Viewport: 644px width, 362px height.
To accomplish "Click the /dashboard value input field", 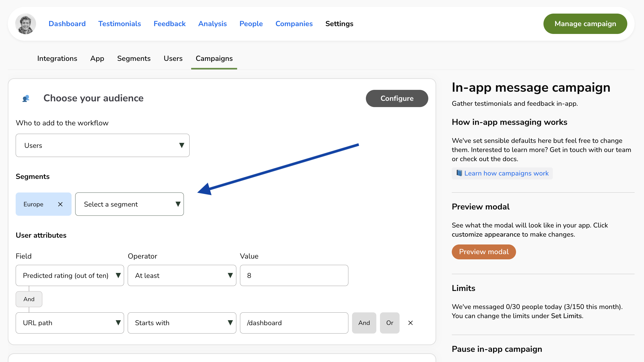I will pyautogui.click(x=294, y=323).
